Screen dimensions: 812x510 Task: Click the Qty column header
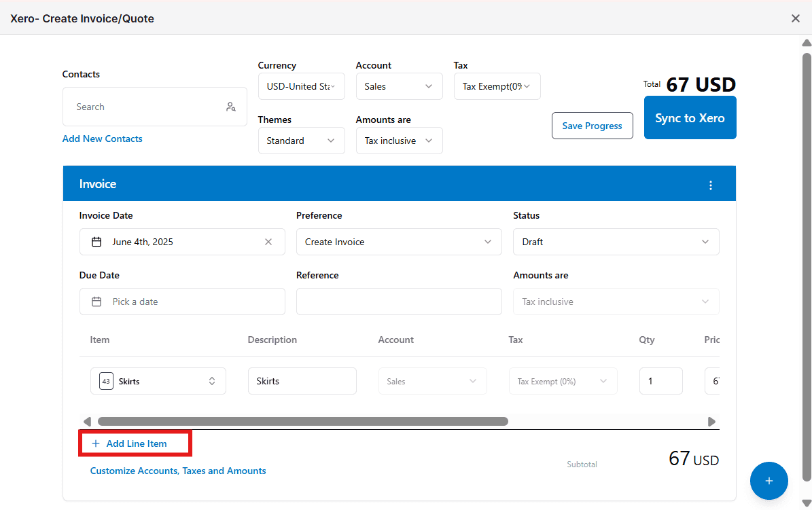click(646, 340)
